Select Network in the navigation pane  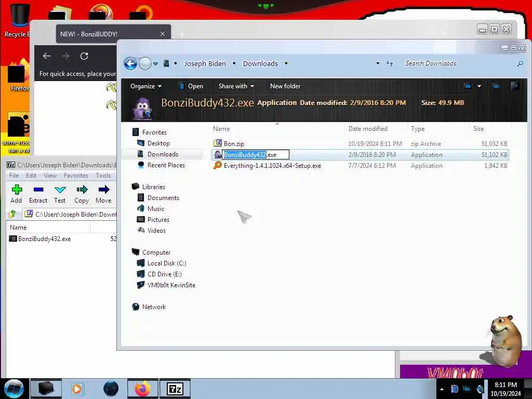pyautogui.click(x=154, y=307)
